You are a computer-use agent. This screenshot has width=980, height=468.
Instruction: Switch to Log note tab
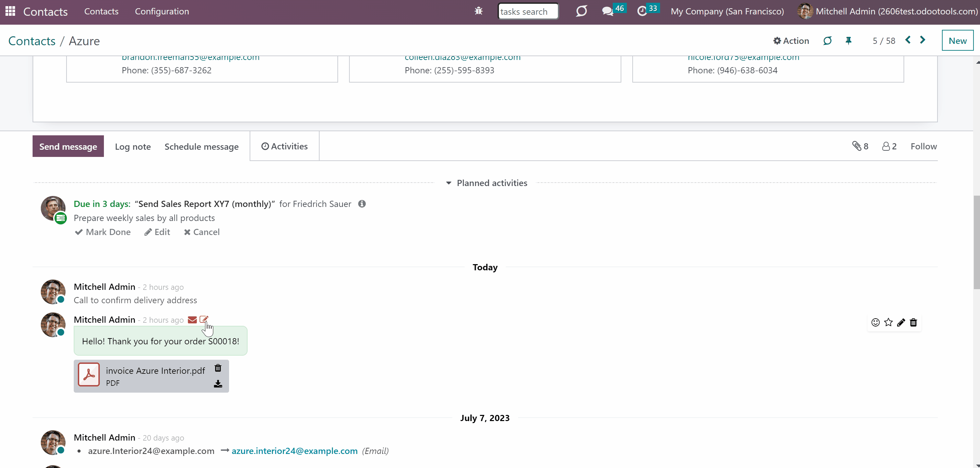click(133, 147)
